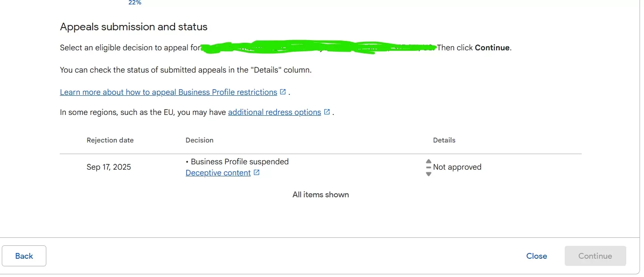
Task: Click the down arrow beside Not approved
Action: pyautogui.click(x=428, y=174)
